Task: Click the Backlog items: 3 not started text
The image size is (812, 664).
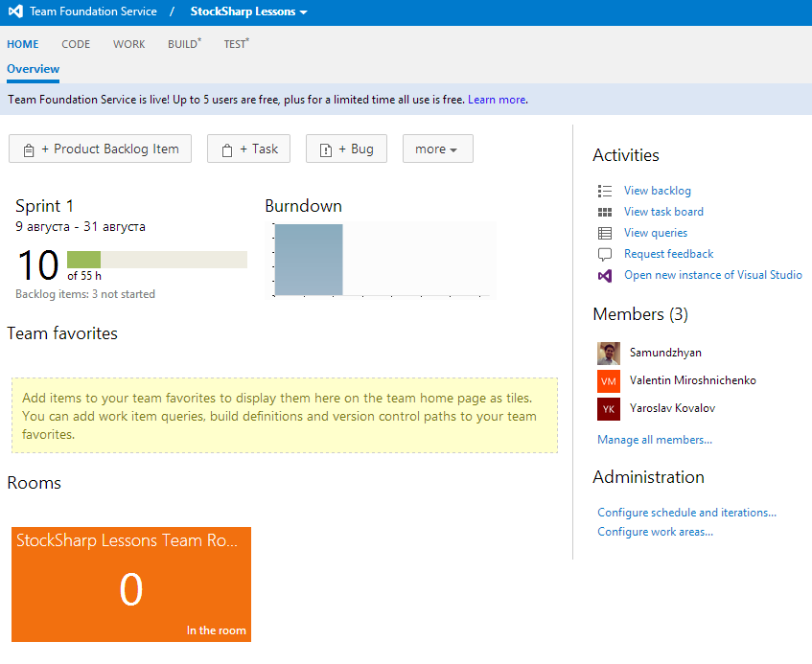Action: (x=85, y=294)
